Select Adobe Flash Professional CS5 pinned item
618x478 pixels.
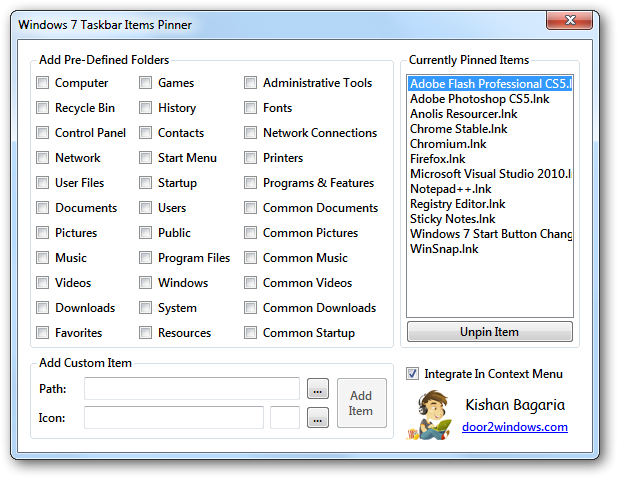click(490, 84)
